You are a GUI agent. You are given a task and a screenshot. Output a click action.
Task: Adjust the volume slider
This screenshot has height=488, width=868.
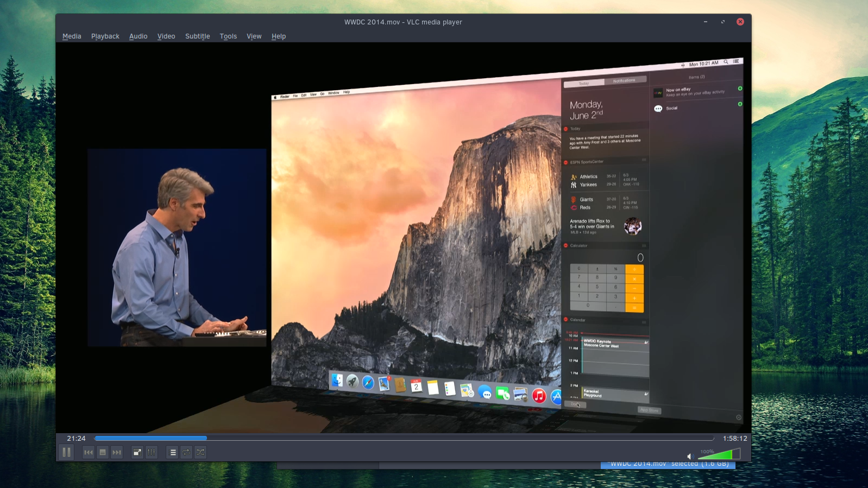tap(719, 454)
